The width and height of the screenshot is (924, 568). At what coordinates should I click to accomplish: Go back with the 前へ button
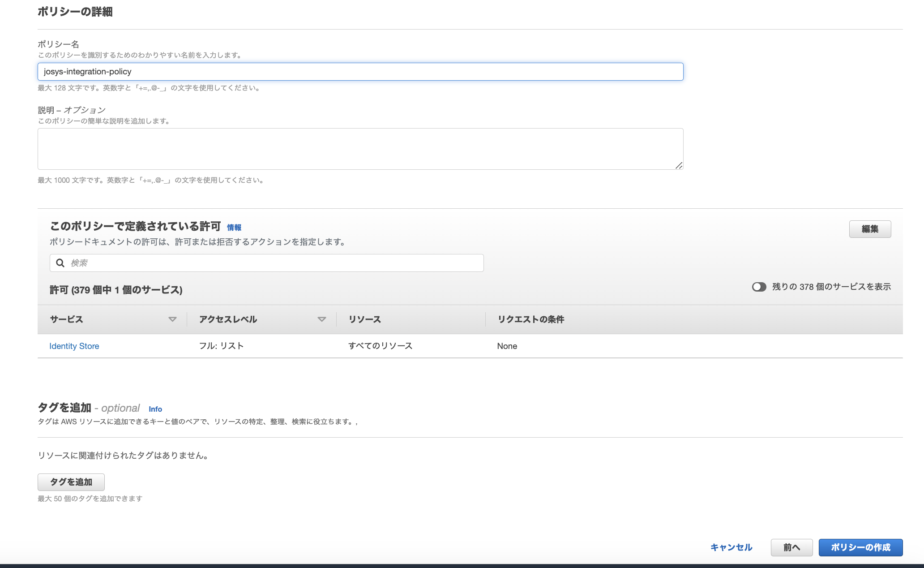coord(791,547)
